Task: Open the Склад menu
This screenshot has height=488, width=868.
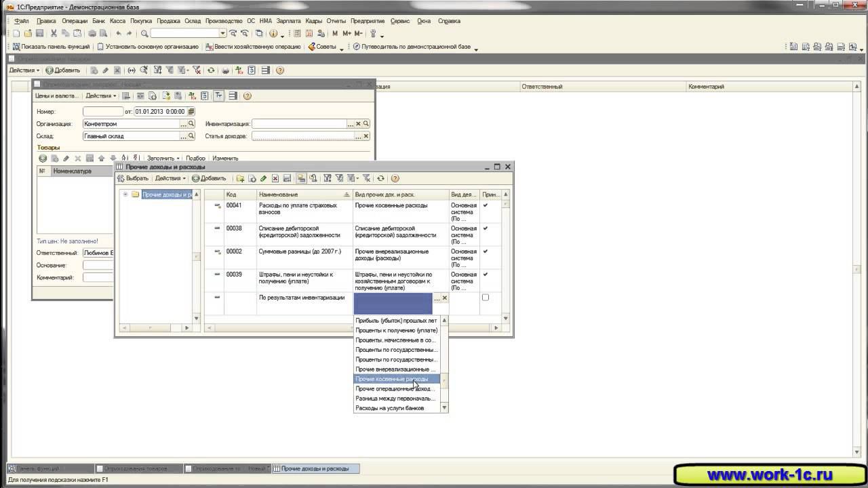Action: pyautogui.click(x=193, y=21)
